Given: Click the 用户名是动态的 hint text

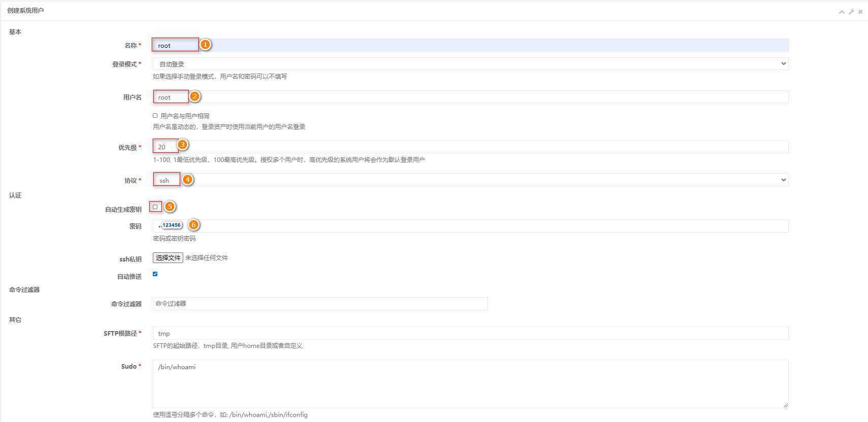Looking at the screenshot, I should pos(229,127).
